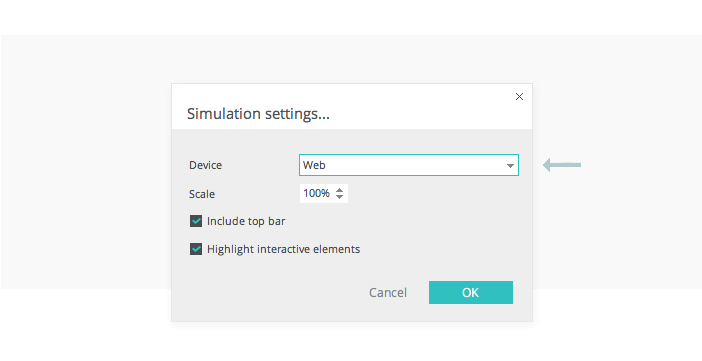Image resolution: width=702 pixels, height=361 pixels.
Task: Cancel the simulation settings
Action: coord(388,292)
